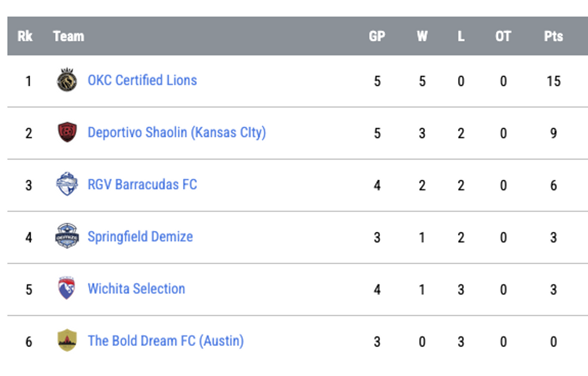Sort standings by the Rk column header
Screen dimensions: 588x376
tap(25, 36)
